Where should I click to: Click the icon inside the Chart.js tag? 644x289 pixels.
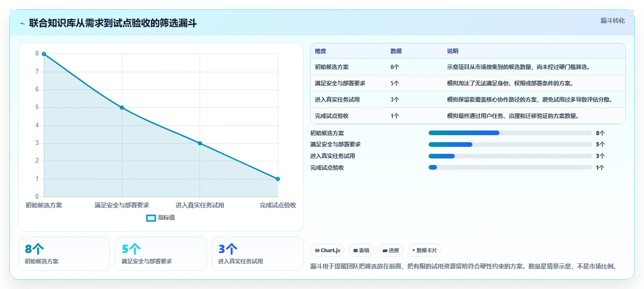317,251
